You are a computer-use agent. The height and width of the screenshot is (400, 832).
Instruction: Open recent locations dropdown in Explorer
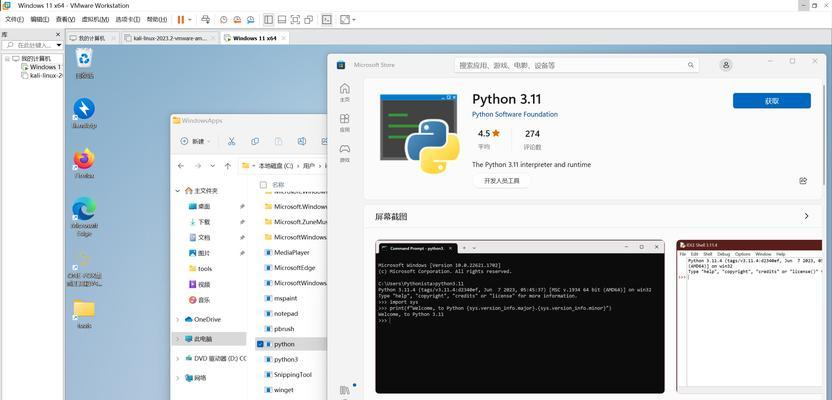[x=213, y=166]
